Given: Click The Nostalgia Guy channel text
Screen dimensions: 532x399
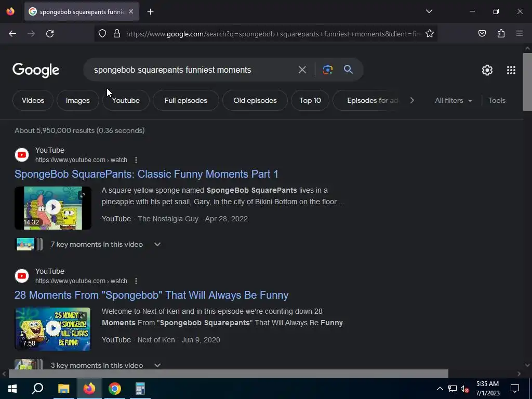Looking at the screenshot, I should [x=168, y=219].
